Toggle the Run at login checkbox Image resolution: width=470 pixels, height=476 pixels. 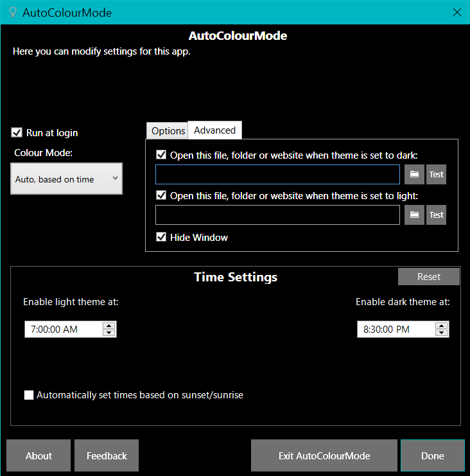(17, 133)
